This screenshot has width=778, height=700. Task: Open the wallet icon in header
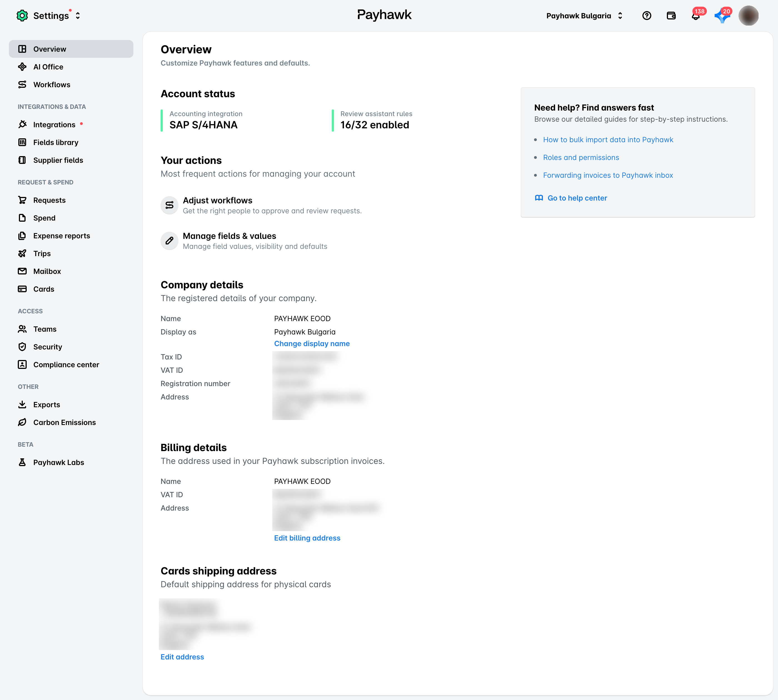pos(671,16)
